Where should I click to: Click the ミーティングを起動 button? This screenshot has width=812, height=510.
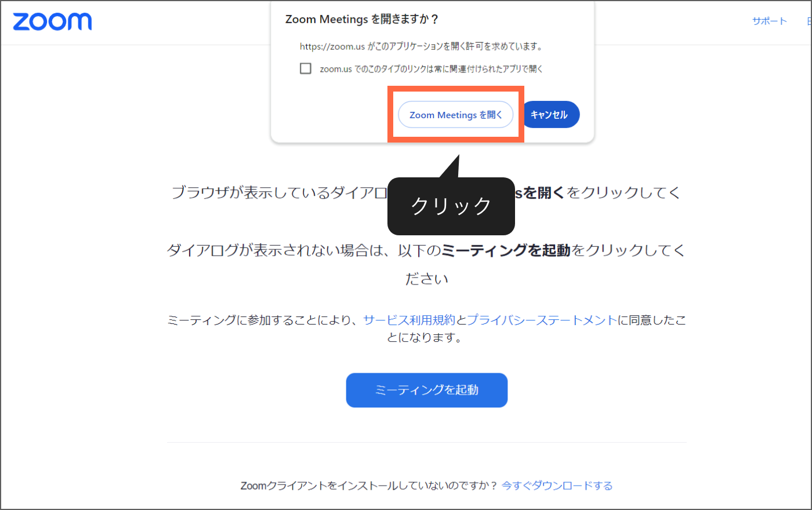coord(427,390)
